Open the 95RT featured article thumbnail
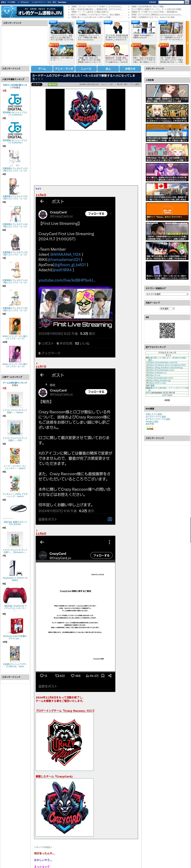The image size is (191, 868). pyautogui.click(x=62, y=28)
